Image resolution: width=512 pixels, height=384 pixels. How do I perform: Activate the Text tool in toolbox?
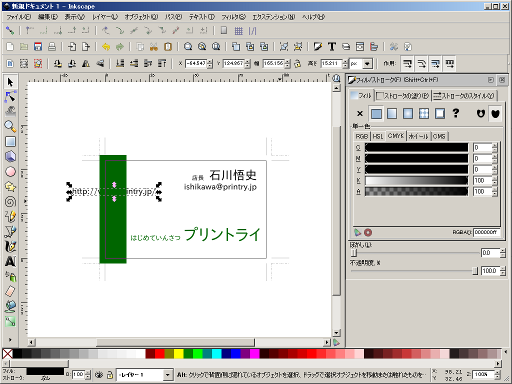click(10, 261)
